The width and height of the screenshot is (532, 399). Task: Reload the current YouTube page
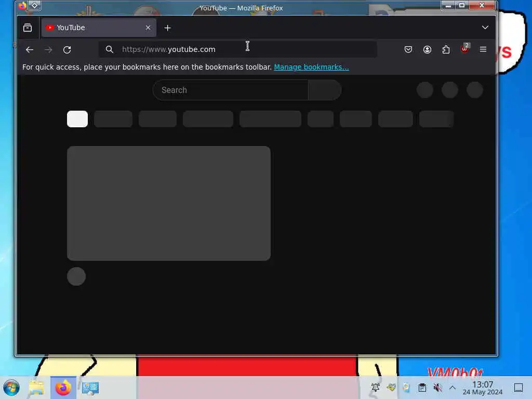pos(67,49)
